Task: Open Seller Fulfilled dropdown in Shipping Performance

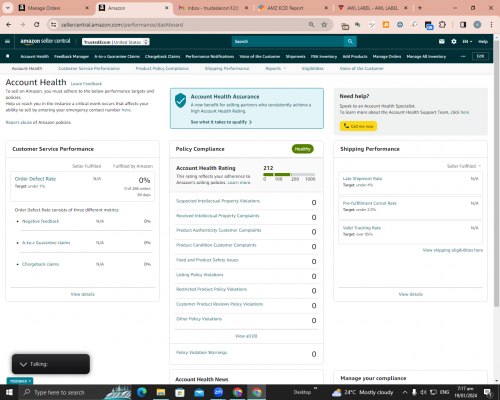Action: 464,166
